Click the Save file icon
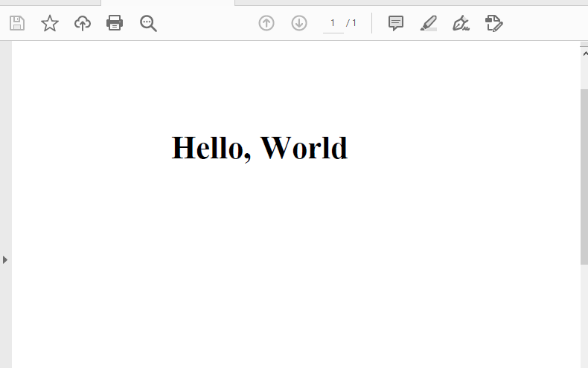This screenshot has width=588, height=368. coord(17,23)
